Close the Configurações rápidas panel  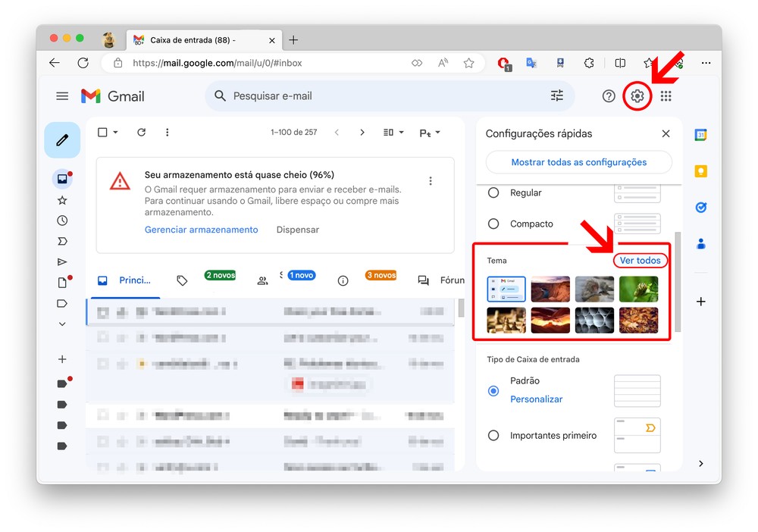(x=666, y=134)
